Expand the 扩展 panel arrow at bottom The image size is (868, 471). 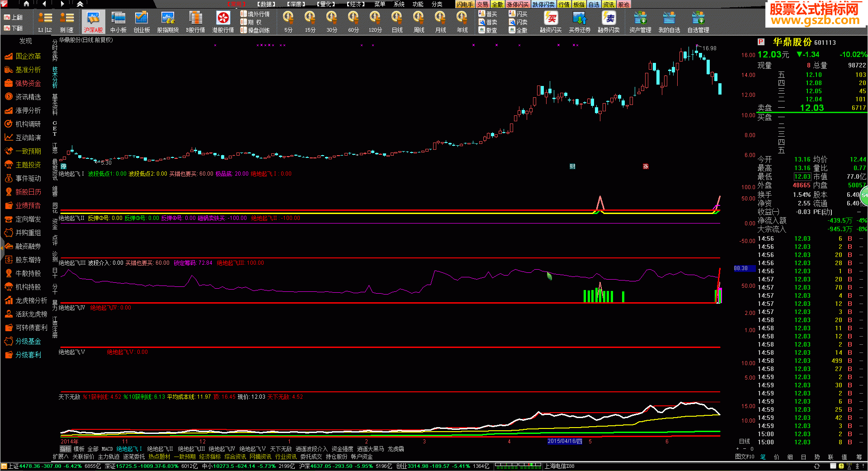(x=60, y=457)
